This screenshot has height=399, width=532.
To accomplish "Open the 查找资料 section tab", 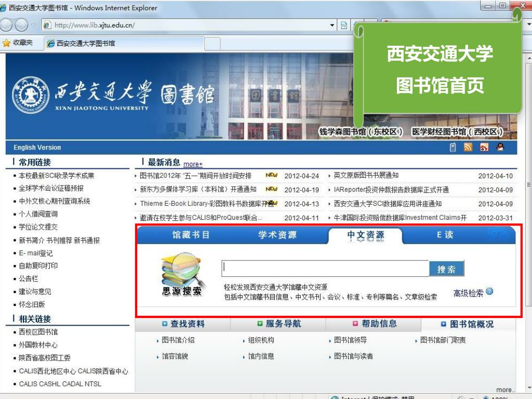I will 183,324.
